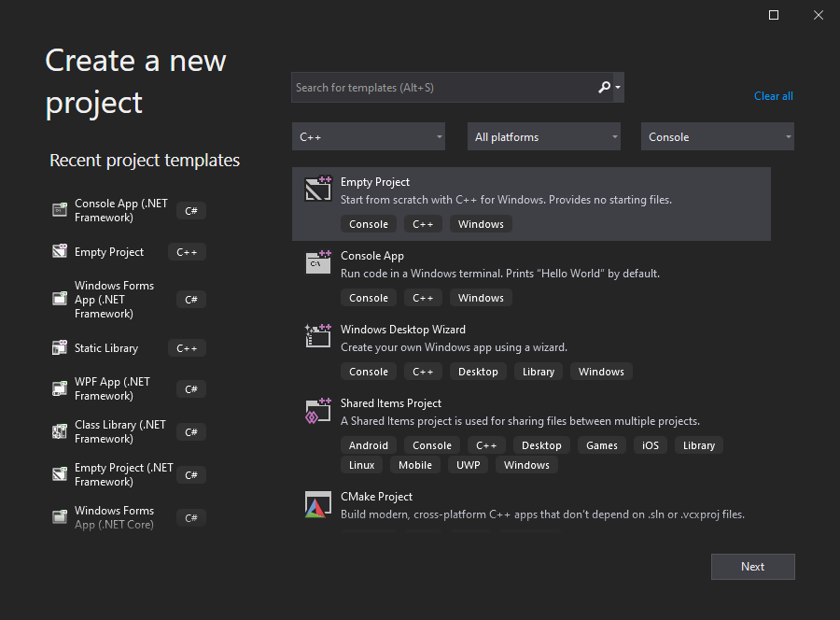Click the recent Empty Project C++ icon
The height and width of the screenshot is (620, 840).
coord(60,251)
